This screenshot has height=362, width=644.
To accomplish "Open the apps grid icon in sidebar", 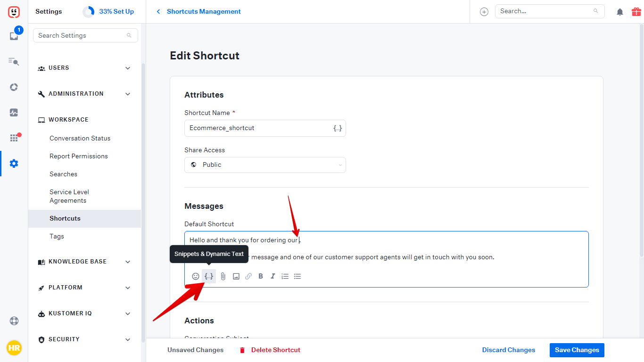I will [14, 138].
